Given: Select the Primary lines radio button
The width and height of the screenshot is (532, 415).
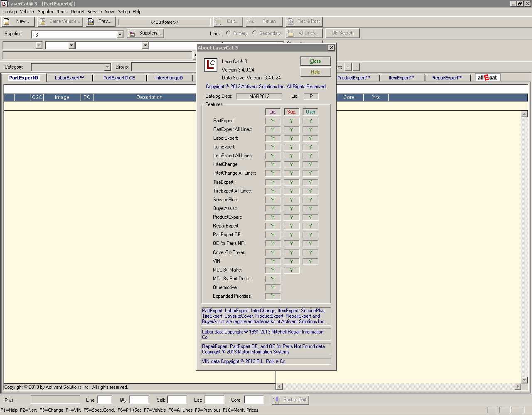Looking at the screenshot, I should click(229, 33).
